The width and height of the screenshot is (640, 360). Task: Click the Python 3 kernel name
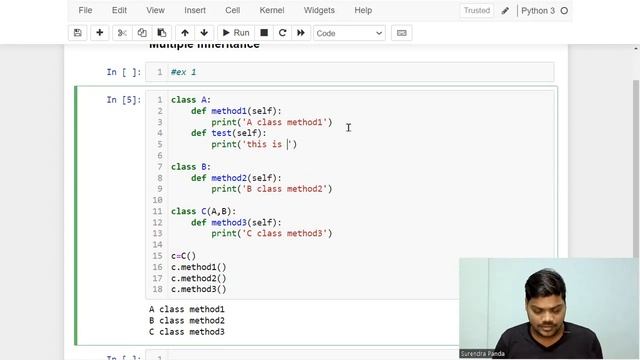click(538, 11)
